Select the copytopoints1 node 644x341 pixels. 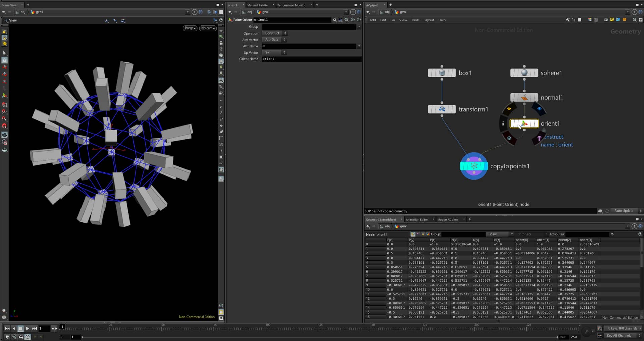coord(474,166)
